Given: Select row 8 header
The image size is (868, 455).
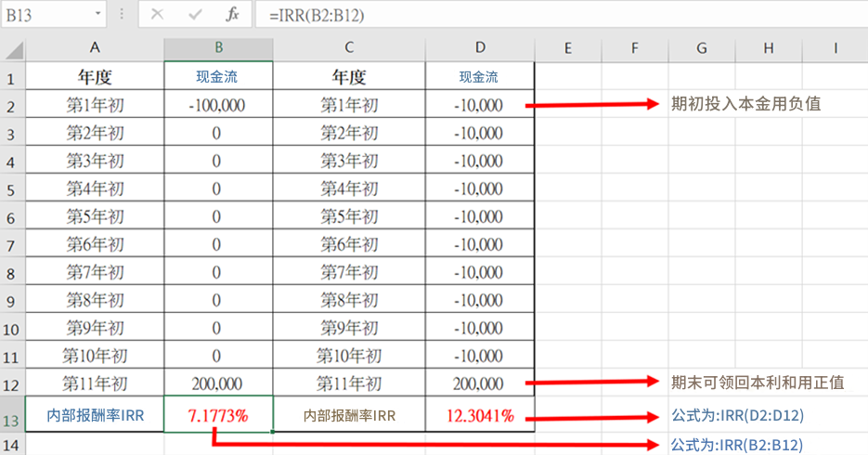Looking at the screenshot, I should click(12, 271).
